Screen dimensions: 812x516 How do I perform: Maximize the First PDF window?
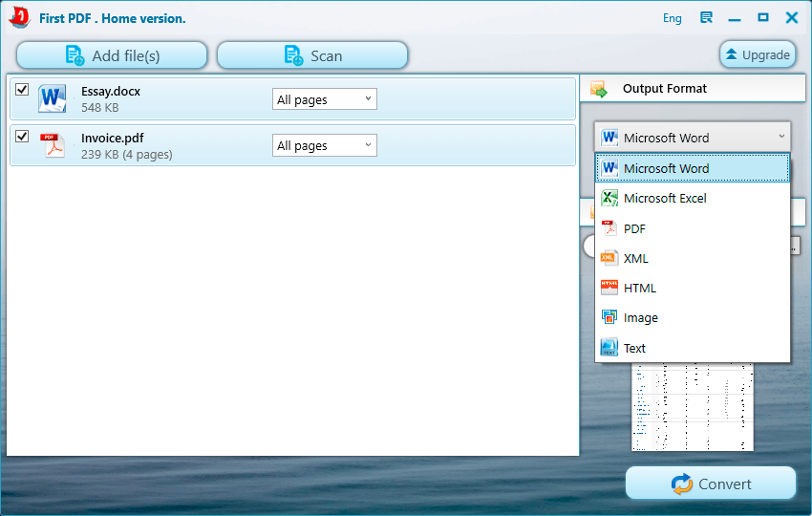763,17
